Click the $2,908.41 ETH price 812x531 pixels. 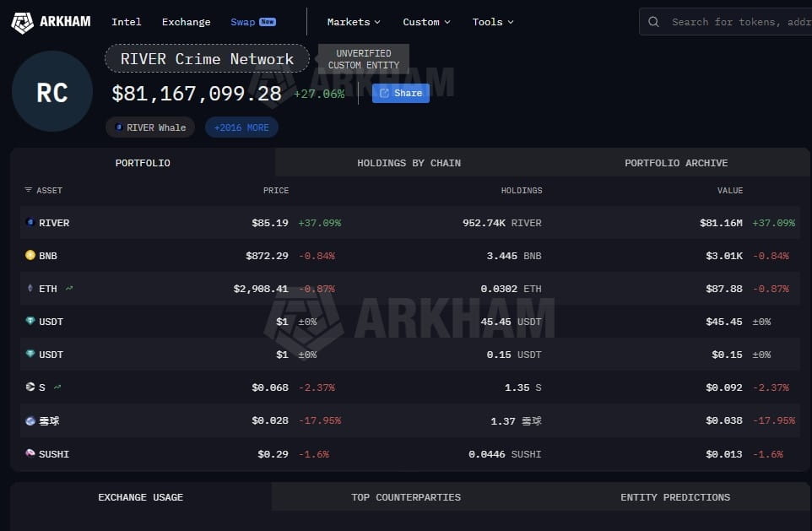(261, 289)
